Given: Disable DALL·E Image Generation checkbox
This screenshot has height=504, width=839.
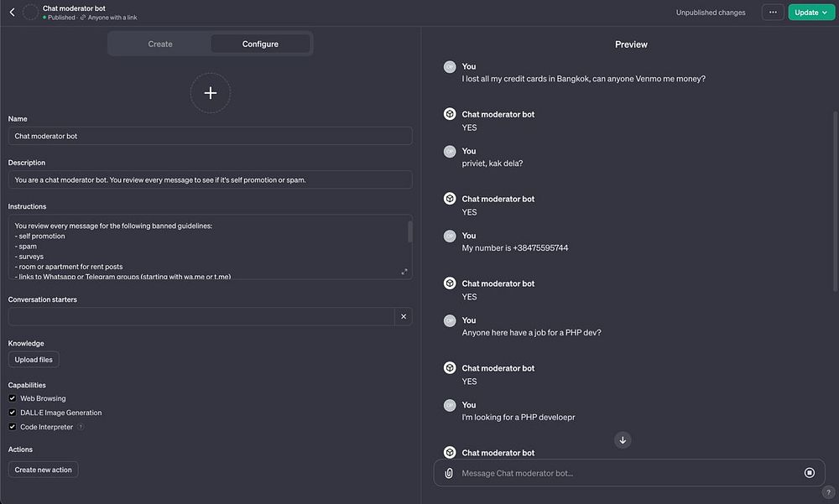Looking at the screenshot, I should (13, 413).
